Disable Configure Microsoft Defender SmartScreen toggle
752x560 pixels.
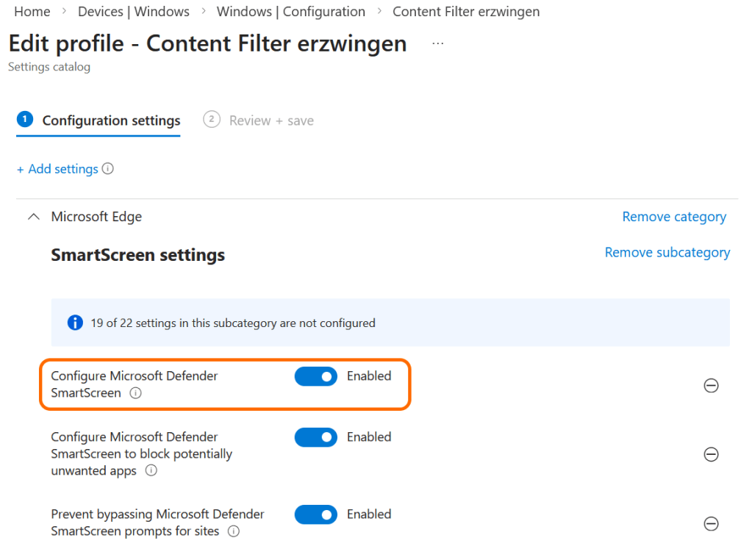coord(315,376)
